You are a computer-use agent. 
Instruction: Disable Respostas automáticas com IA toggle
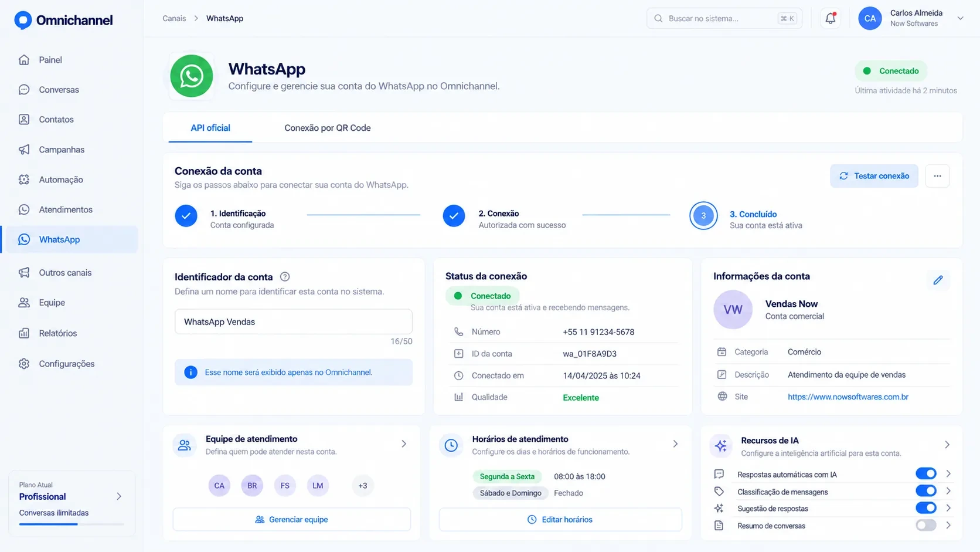926,474
